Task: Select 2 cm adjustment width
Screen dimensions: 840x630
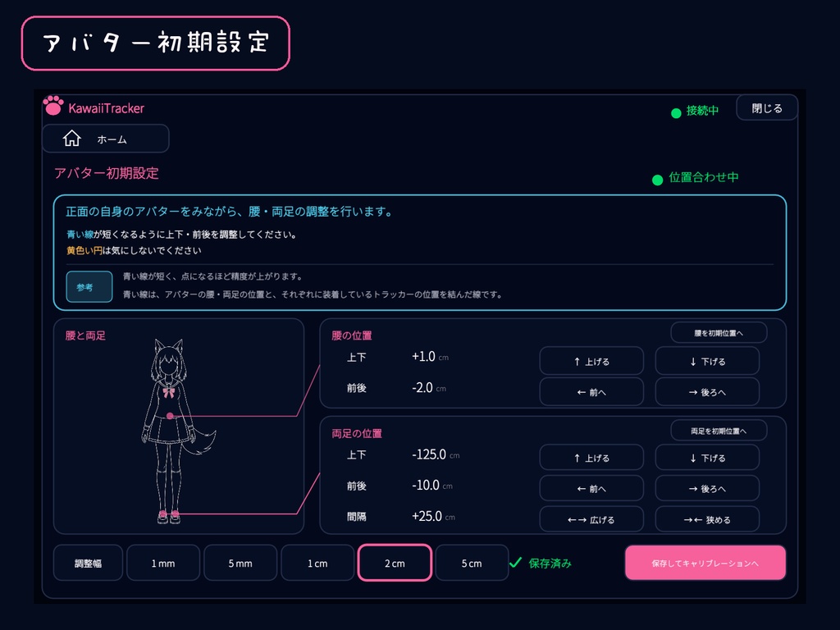Action: coord(395,563)
